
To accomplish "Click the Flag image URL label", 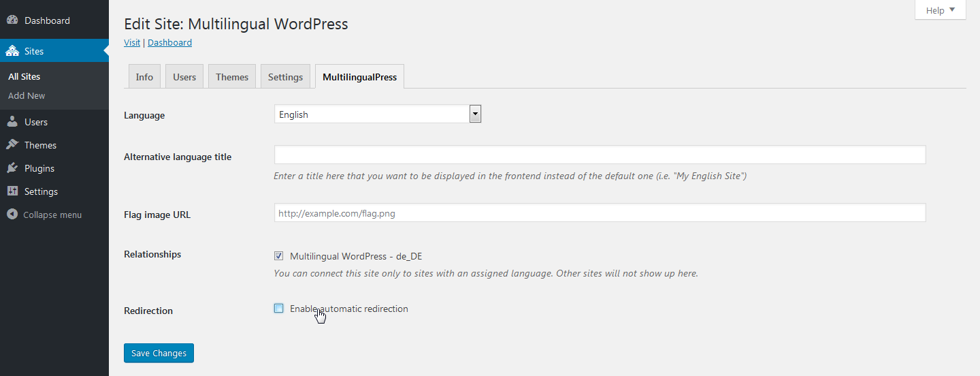I will pos(157,215).
